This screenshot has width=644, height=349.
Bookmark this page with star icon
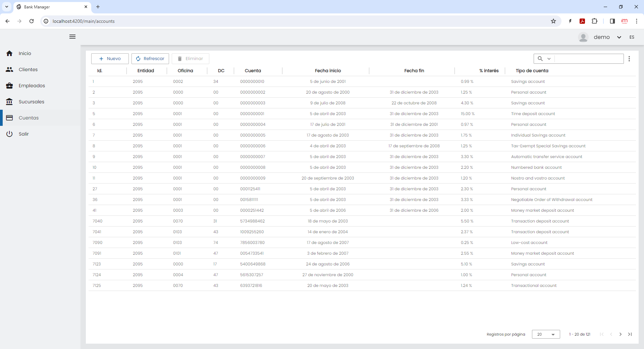point(553,21)
